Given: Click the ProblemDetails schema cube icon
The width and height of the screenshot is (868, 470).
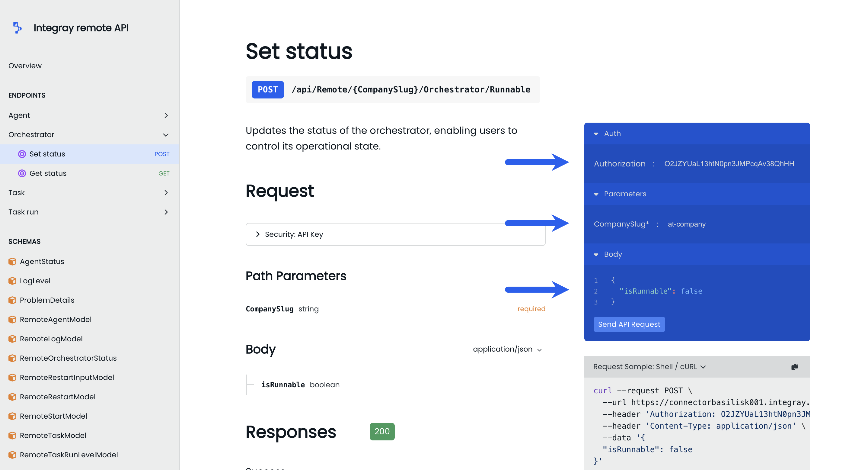Looking at the screenshot, I should (12, 300).
